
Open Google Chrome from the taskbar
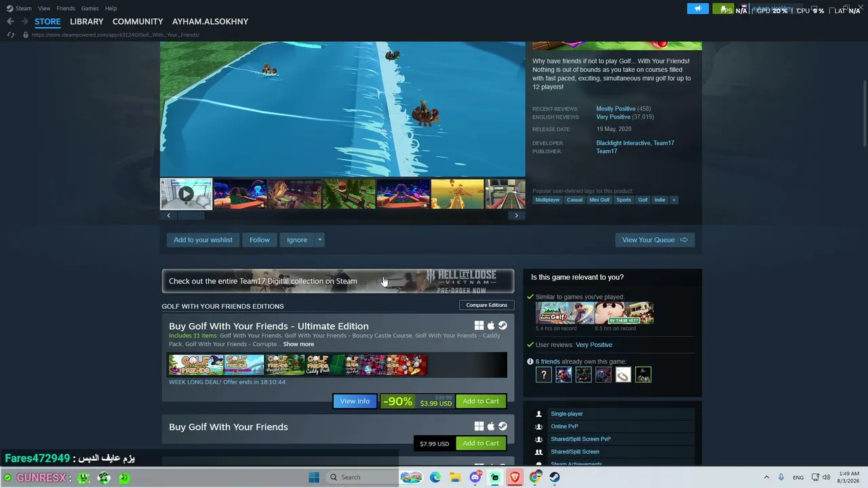tap(535, 477)
